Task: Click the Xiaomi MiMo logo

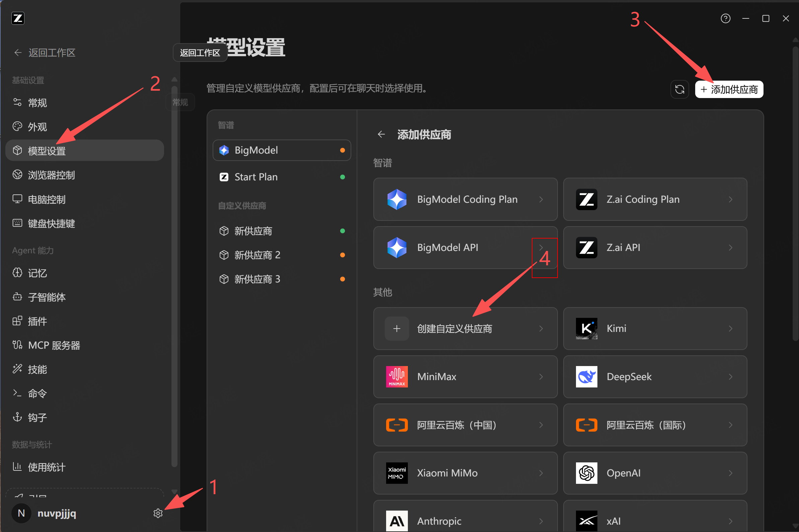Action: 396,473
